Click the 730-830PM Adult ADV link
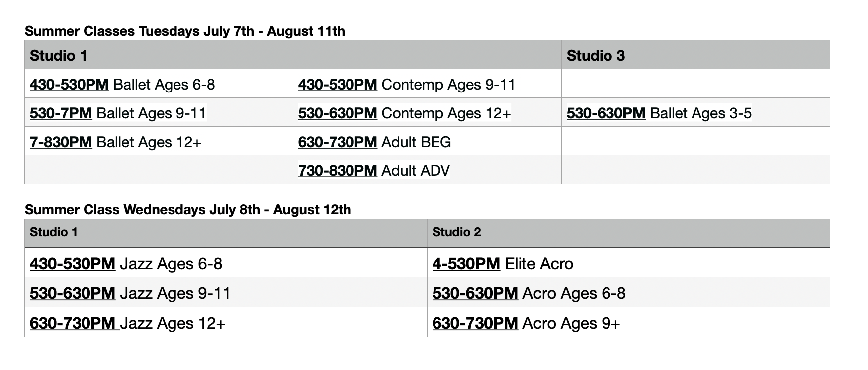Screen dimensions: 868x370 pos(338,171)
